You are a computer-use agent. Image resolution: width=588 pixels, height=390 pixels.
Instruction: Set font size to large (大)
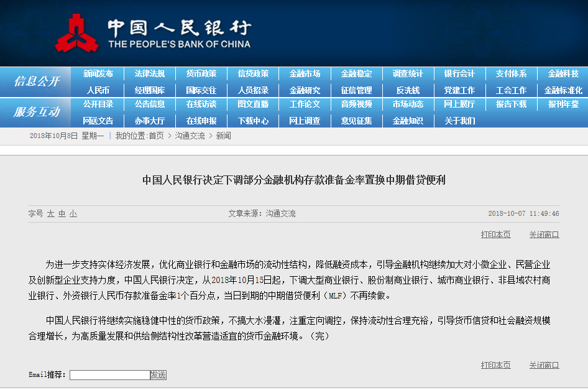pos(51,213)
